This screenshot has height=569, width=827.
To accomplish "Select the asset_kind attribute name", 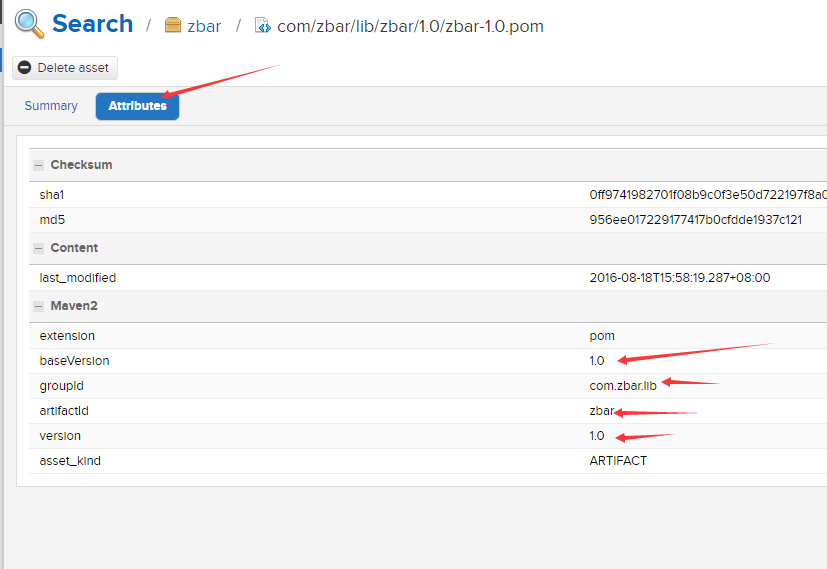I will [x=70, y=460].
